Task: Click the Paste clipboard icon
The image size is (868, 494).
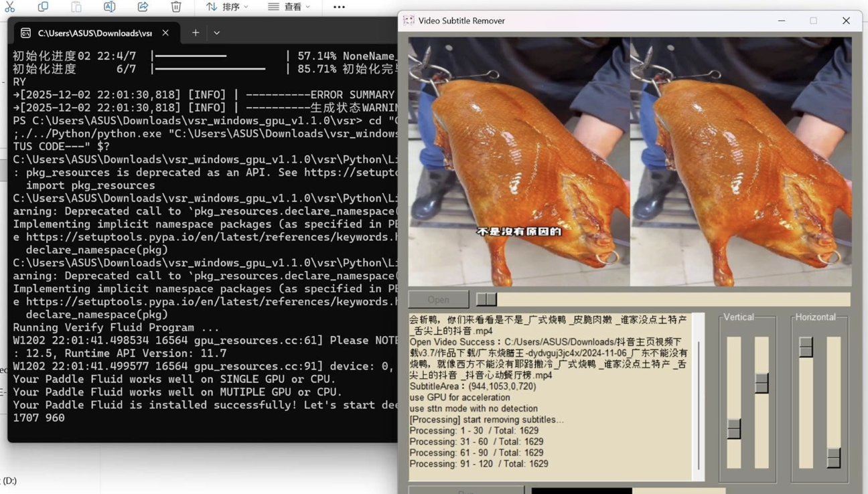Action: point(76,7)
